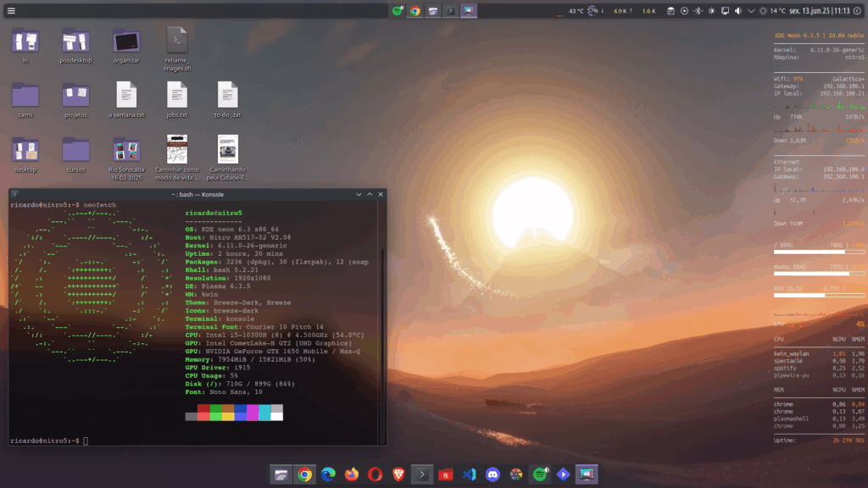
Task: Launch Brave browser from the dock
Action: [398, 474]
